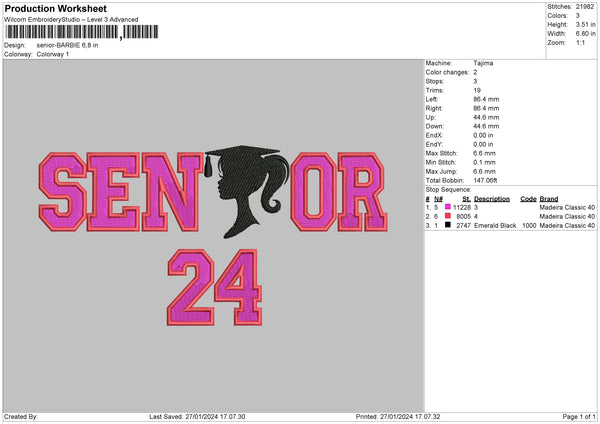
Task: Click the Width value 6.80 in
Action: [x=585, y=34]
